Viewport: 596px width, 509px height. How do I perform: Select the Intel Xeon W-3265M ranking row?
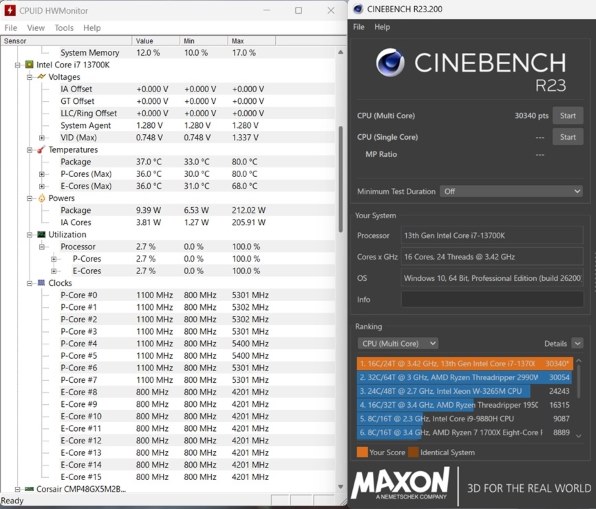click(464, 391)
